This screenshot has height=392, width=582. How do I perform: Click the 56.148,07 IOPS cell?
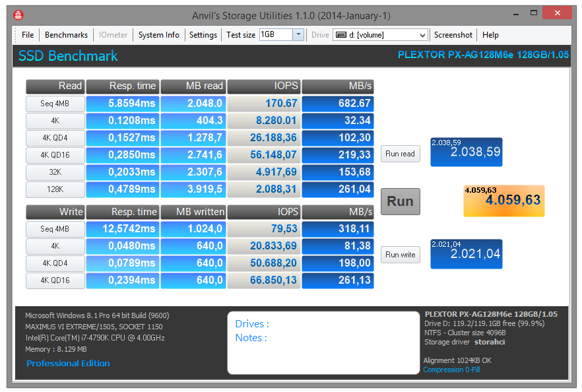264,155
